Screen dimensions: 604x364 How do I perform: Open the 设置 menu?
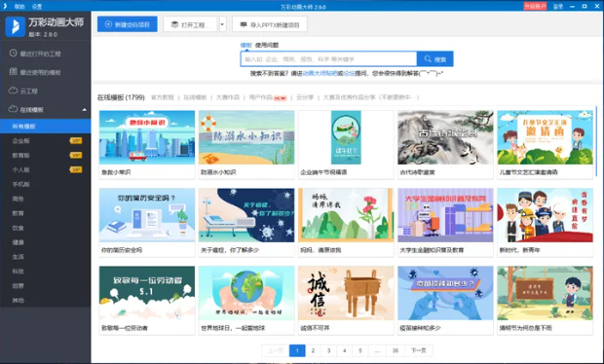pos(37,7)
